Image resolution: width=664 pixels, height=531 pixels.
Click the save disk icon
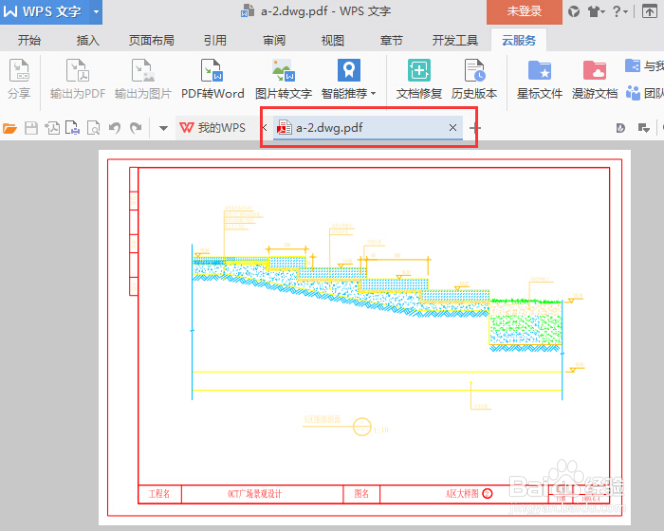pos(31,128)
